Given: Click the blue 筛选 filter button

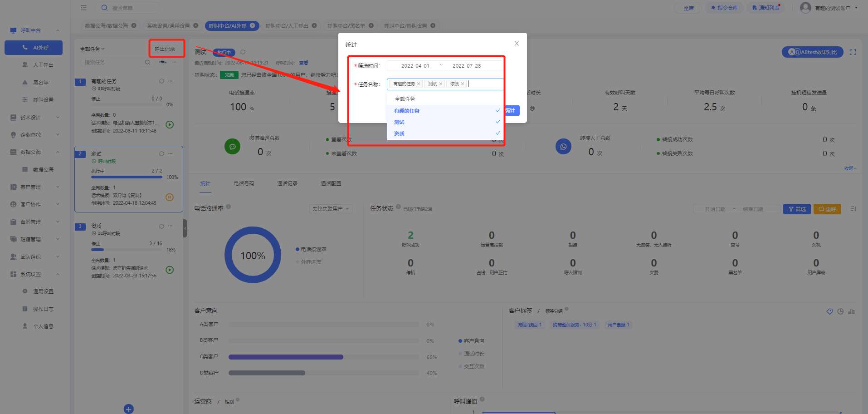Looking at the screenshot, I should point(797,209).
